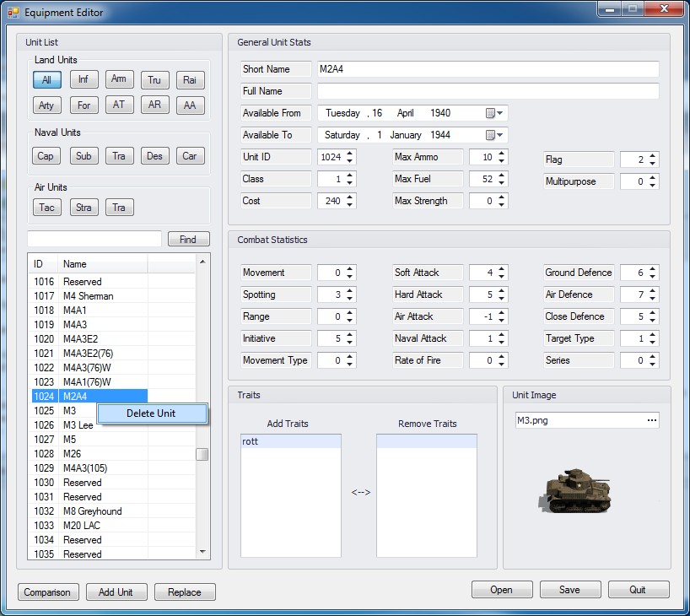
Task: Select unit 1033 M20 LAC
Action: [x=89, y=526]
